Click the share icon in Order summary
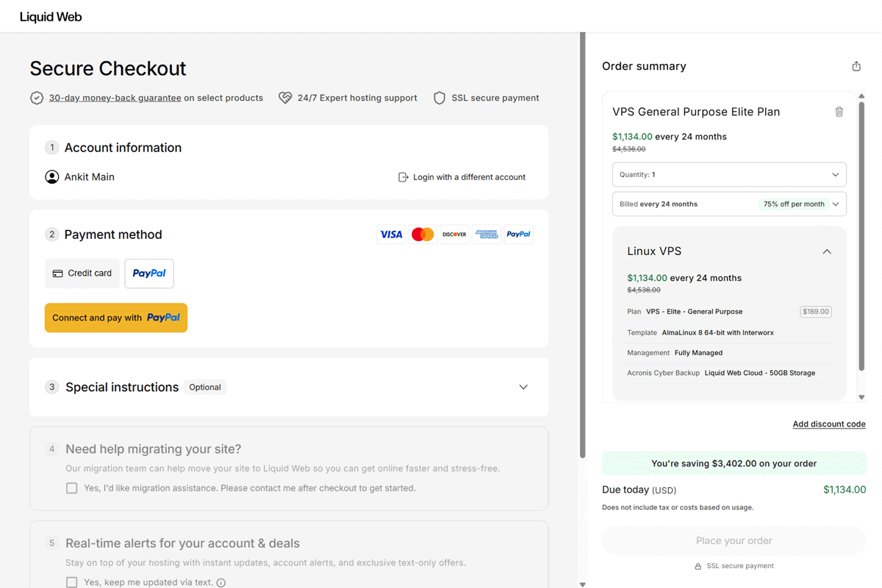 click(856, 65)
